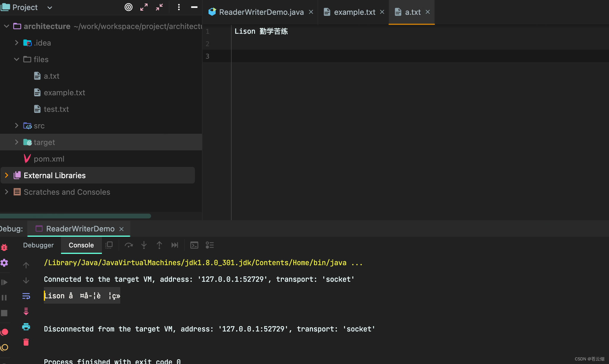This screenshot has width=609, height=364.
Task: Click the Step Over debug icon
Action: click(x=129, y=245)
